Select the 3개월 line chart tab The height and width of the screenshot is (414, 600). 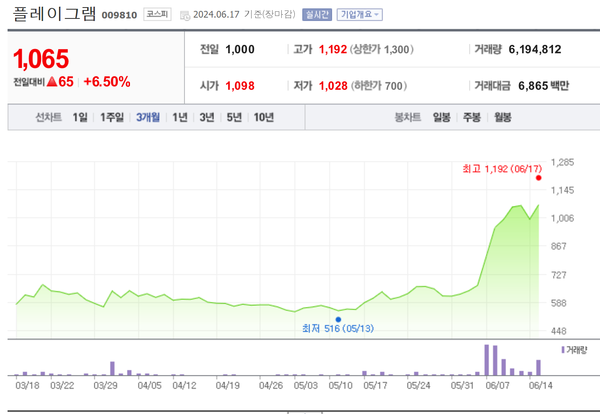click(x=148, y=117)
